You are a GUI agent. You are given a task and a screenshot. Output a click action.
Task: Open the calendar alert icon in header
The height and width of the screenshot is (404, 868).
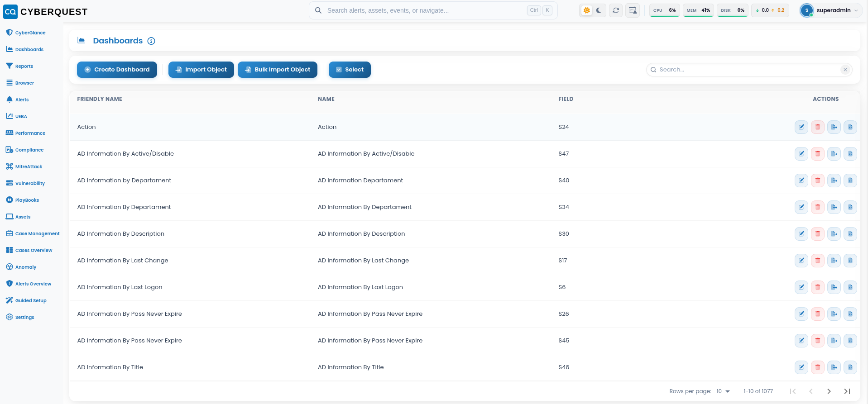[x=633, y=10]
